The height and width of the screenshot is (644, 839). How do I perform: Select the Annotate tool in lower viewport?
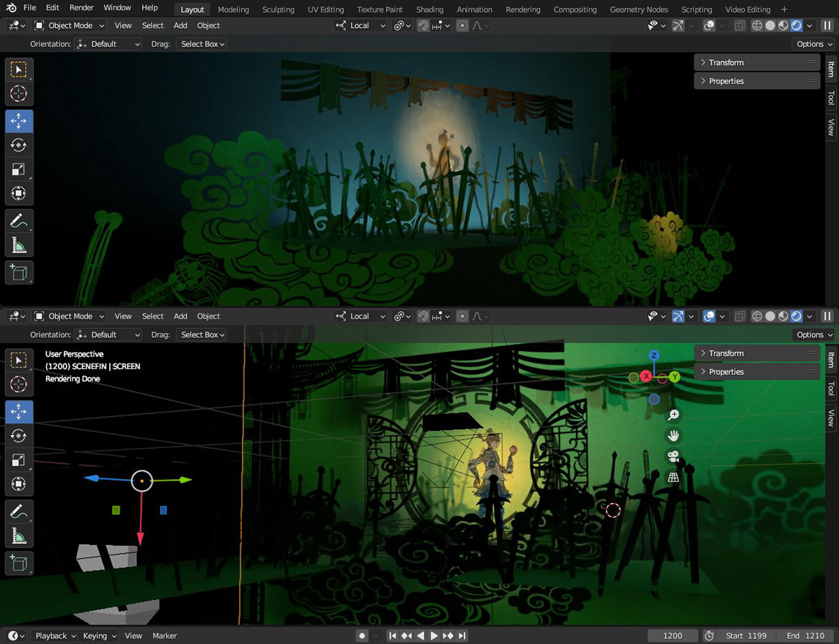point(19,513)
